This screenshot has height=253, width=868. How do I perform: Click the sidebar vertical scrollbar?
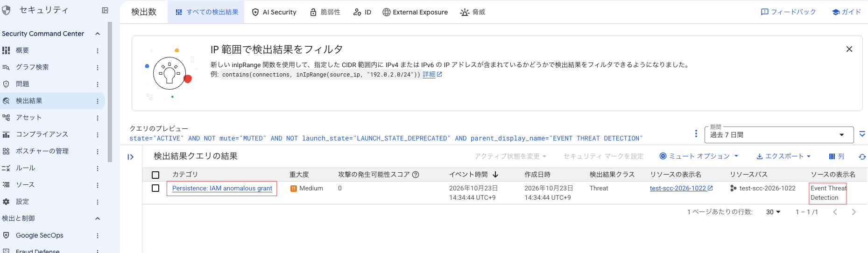(110, 92)
